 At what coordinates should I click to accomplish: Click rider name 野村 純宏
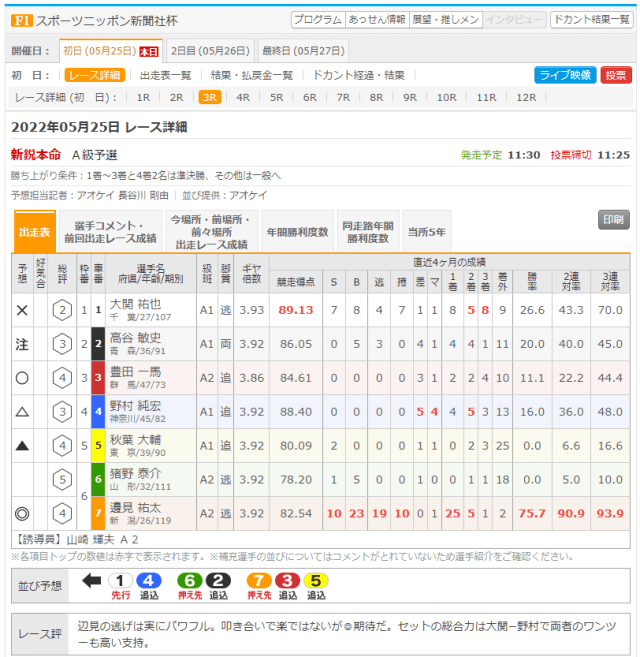(135, 406)
